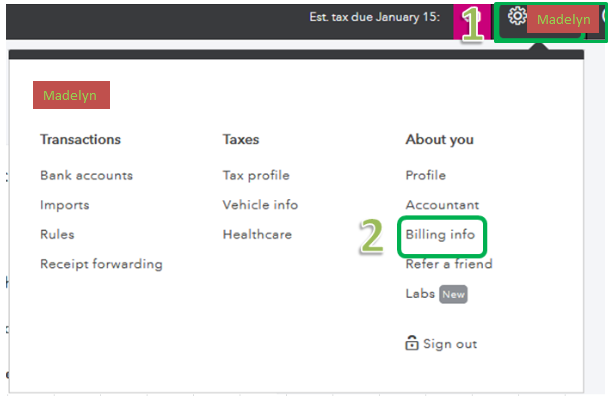
Task: Open Rules under Transactions
Action: point(57,234)
